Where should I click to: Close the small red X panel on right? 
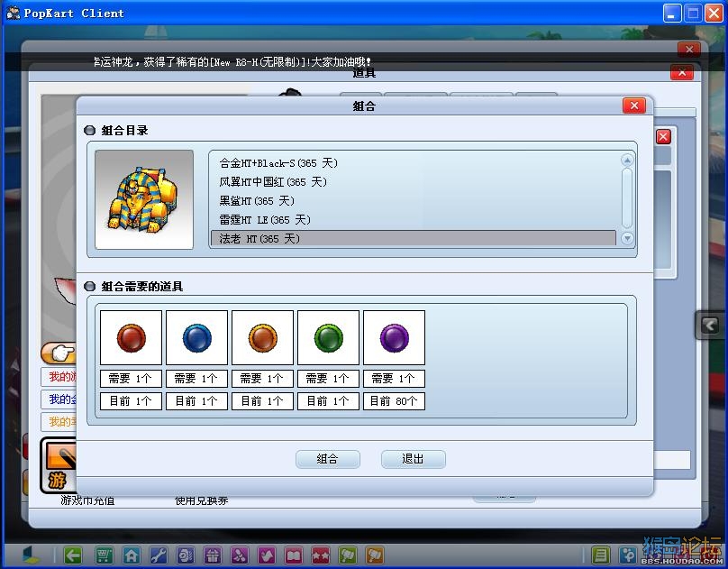(x=663, y=137)
